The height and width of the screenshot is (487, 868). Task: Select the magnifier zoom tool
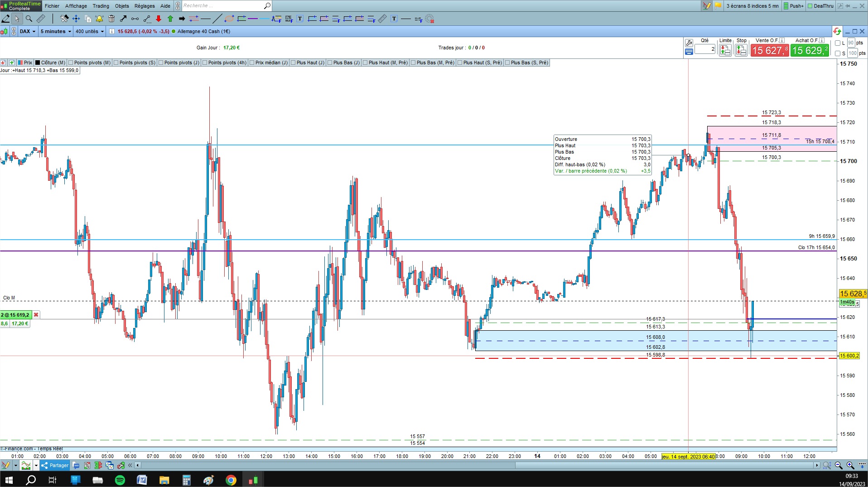pos(29,19)
